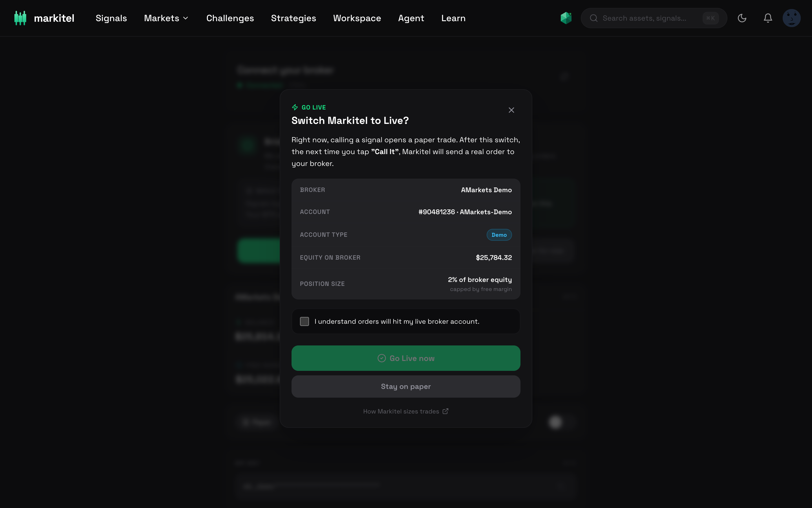Select the $25,784.32 equity value
Viewport: 812px width, 508px height.
[x=494, y=258]
